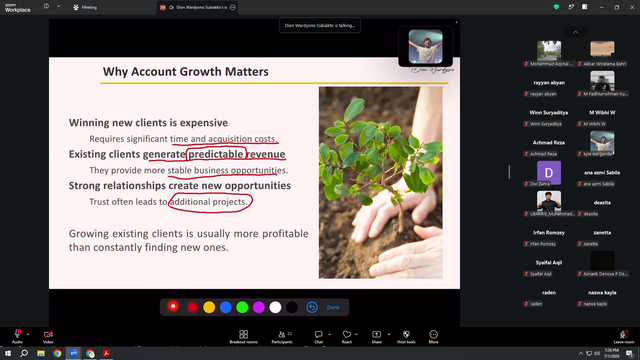Pick the yellow annotation color
Screen dimensions: 640x360
(209, 307)
